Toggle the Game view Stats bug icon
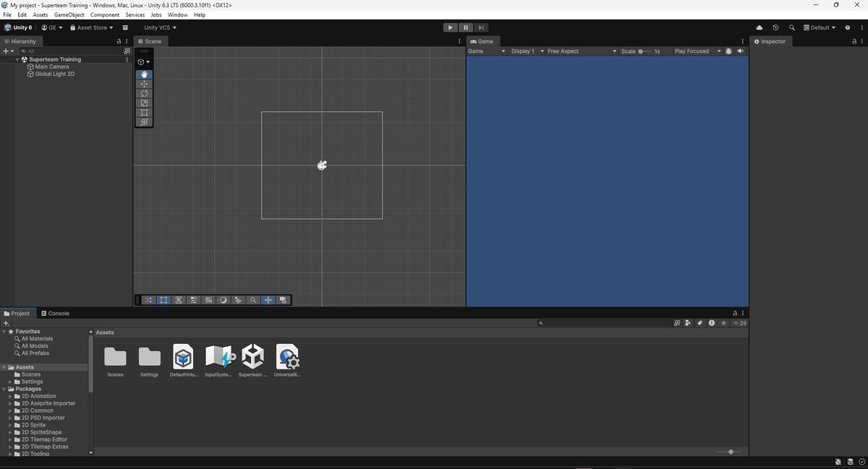The image size is (868, 469). pyautogui.click(x=728, y=51)
